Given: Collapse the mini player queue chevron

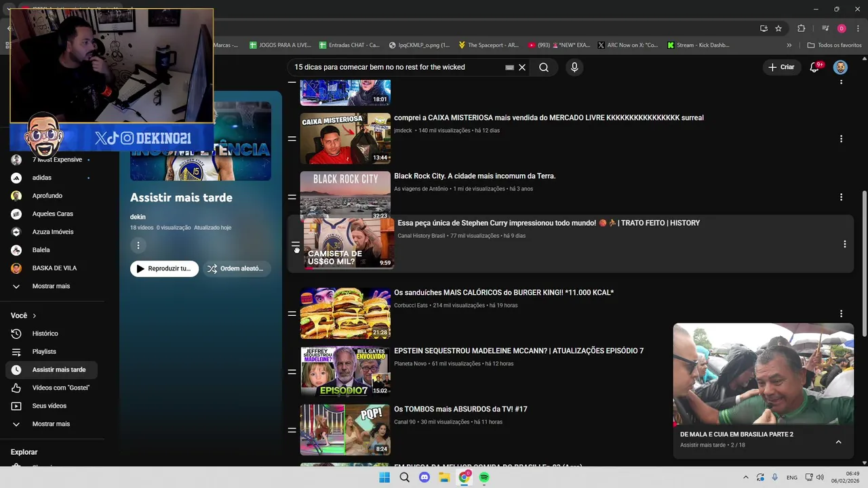Looking at the screenshot, I should click(838, 442).
